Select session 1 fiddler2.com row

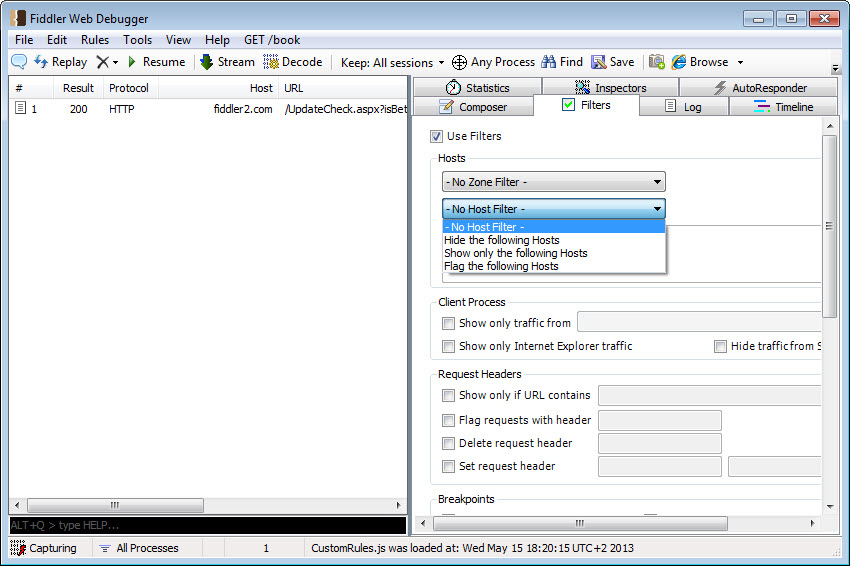click(208, 109)
